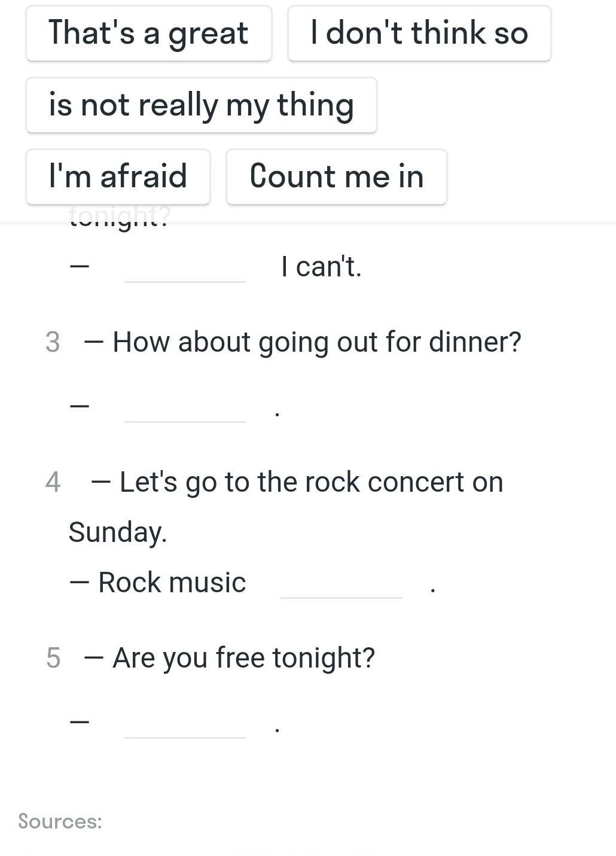Pick the "I don't think so" answer chip
Image resolution: width=616 pixels, height=856 pixels.
point(419,33)
